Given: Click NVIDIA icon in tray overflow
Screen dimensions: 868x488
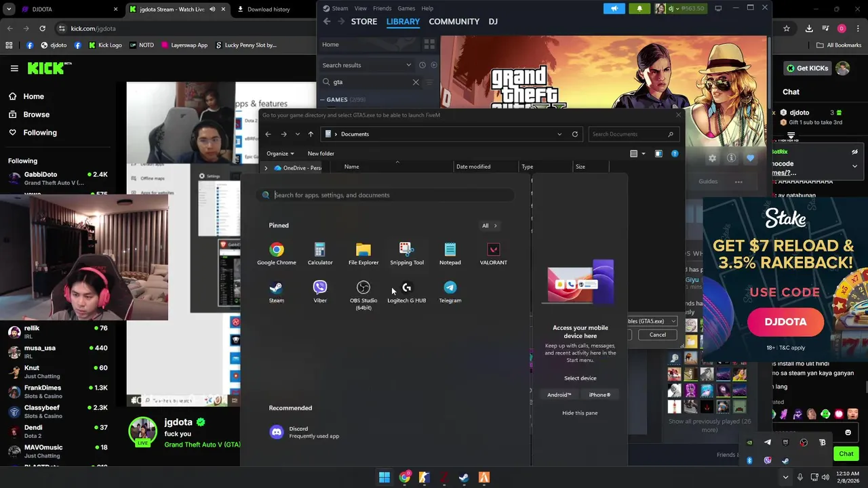Looking at the screenshot, I should tap(749, 443).
